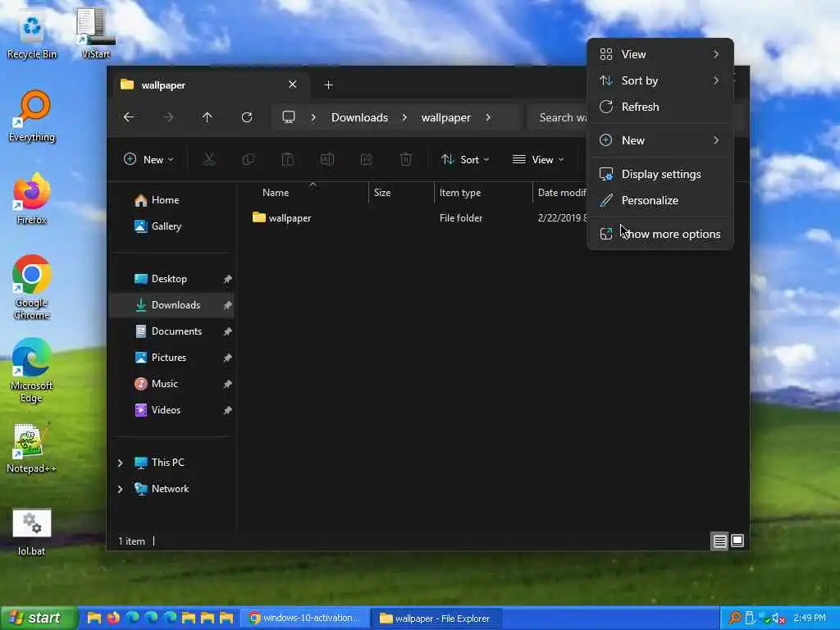Open the New submenu in context menu
Image resolution: width=840 pixels, height=630 pixels.
660,140
